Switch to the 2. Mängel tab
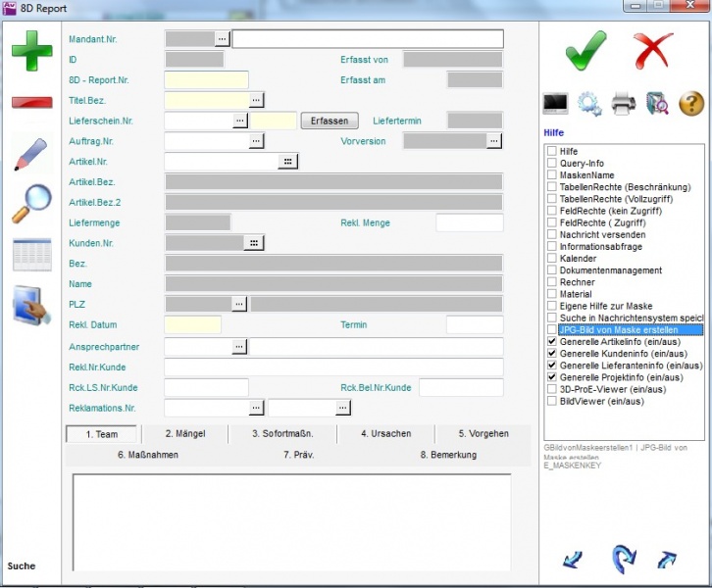712x588 pixels. 184,433
